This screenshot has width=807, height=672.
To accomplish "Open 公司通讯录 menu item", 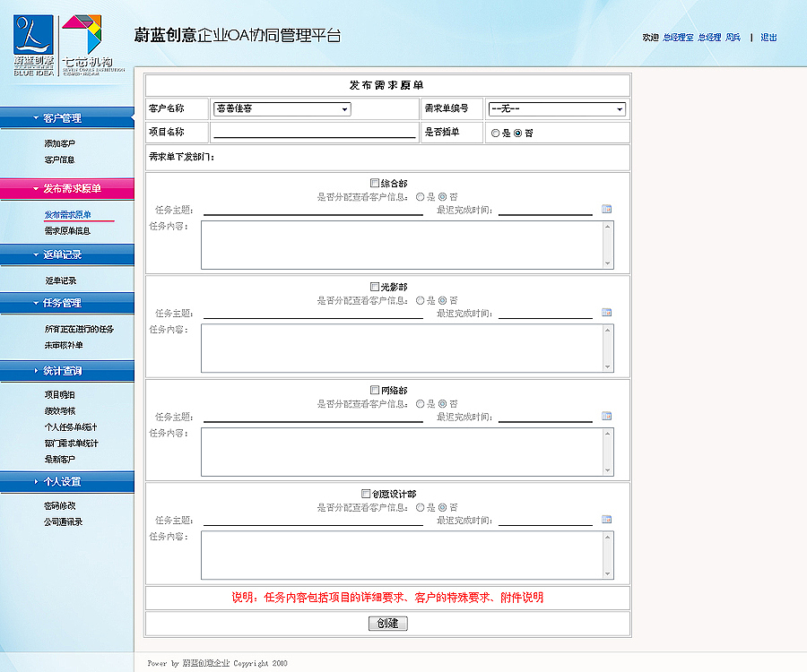I will pos(64,521).
